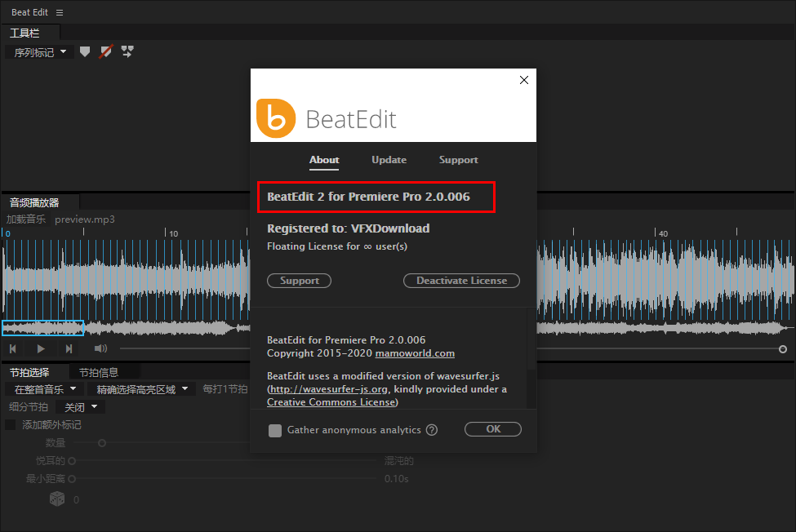Skip to previous beat in audio player

click(13, 349)
